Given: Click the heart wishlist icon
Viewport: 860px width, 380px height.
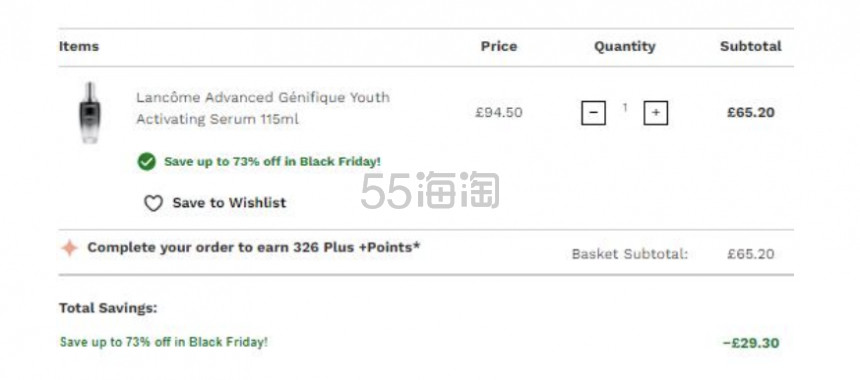Looking at the screenshot, I should click(153, 203).
